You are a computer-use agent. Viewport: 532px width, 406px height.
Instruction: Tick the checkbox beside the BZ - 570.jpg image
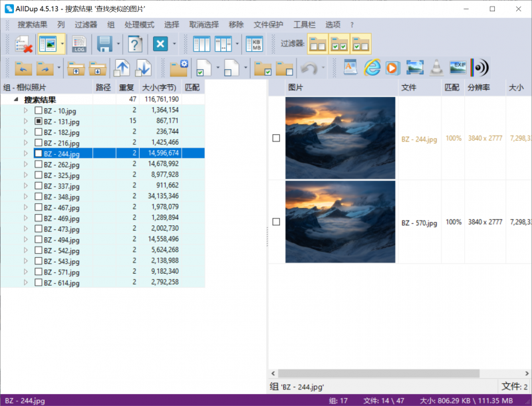click(276, 222)
